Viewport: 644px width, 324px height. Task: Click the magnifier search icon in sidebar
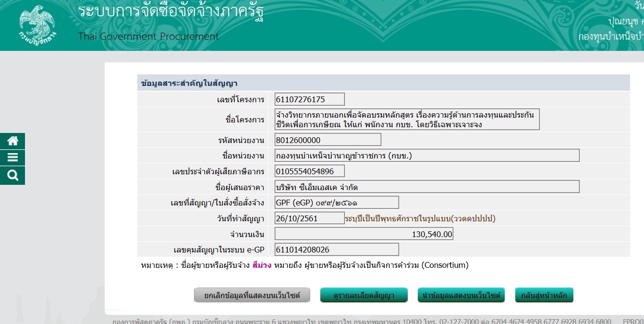(12, 176)
